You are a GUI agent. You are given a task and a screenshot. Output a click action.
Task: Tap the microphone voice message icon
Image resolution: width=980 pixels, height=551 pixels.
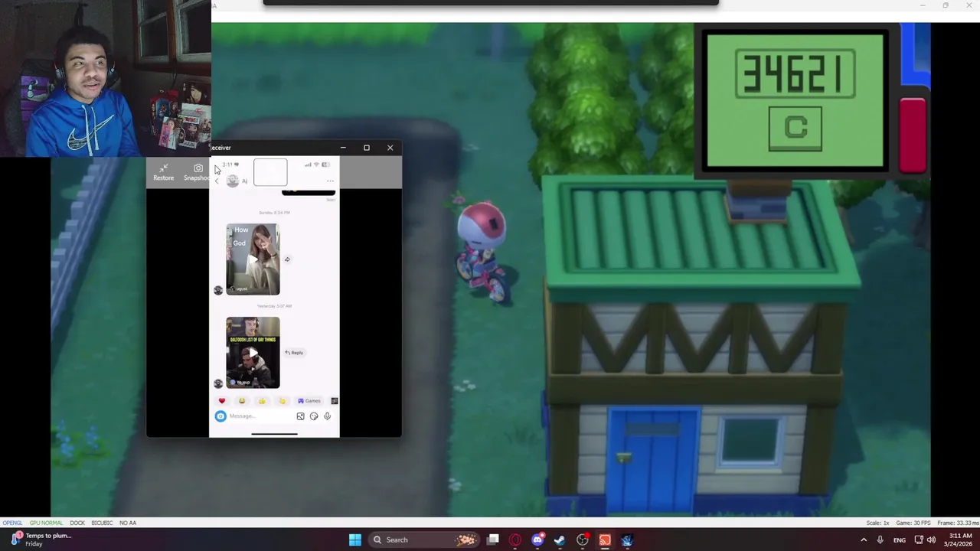point(327,416)
